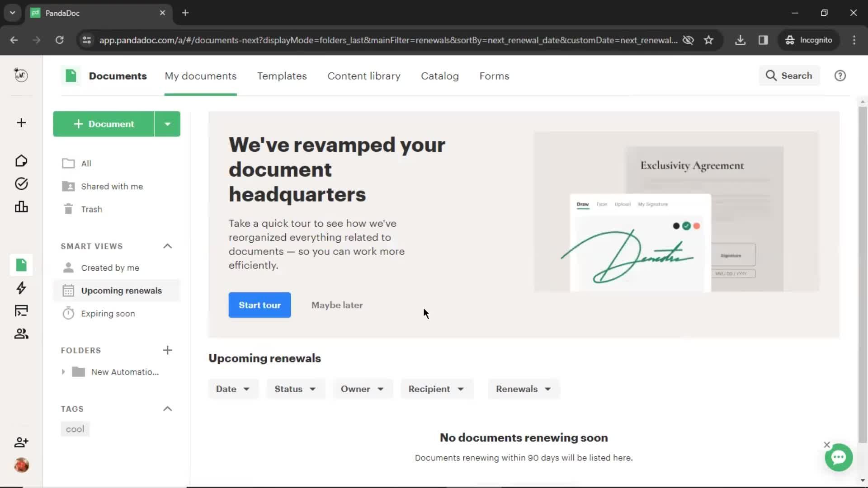Expand the New Automation folder
This screenshot has height=488, width=868.
point(62,371)
